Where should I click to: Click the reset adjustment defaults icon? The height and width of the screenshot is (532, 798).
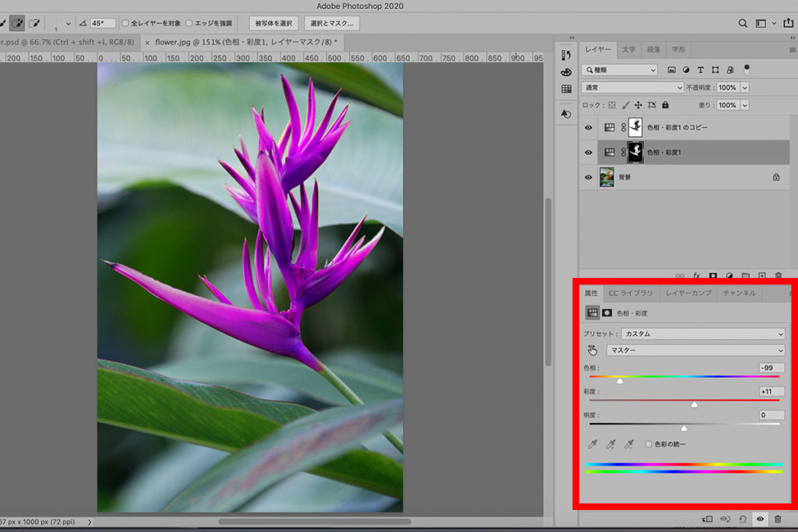(x=743, y=519)
